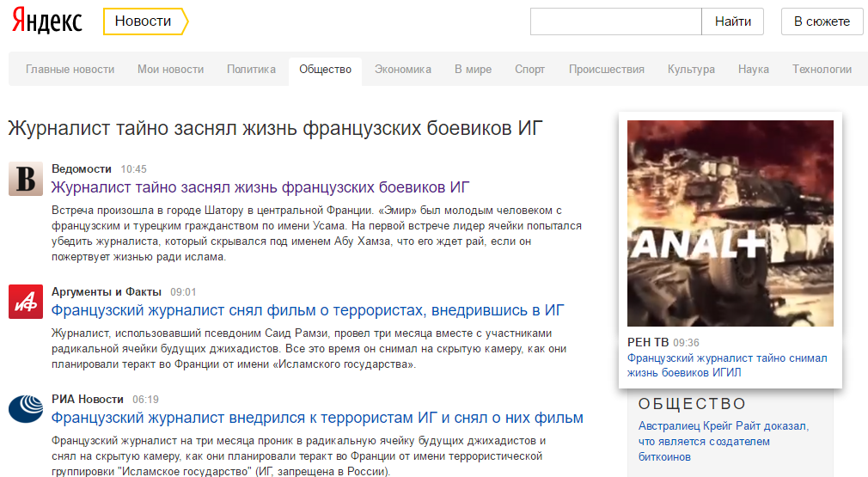
Task: Go to the Экономика tab
Action: (402, 70)
